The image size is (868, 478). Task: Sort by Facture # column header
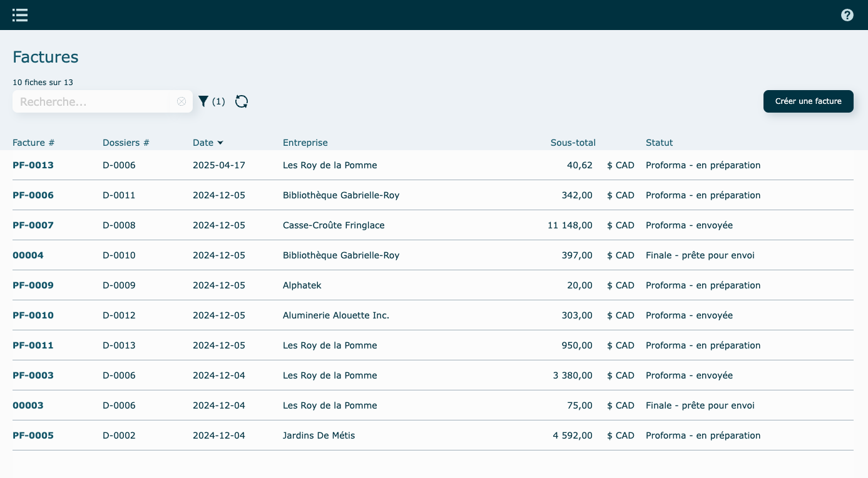click(34, 143)
